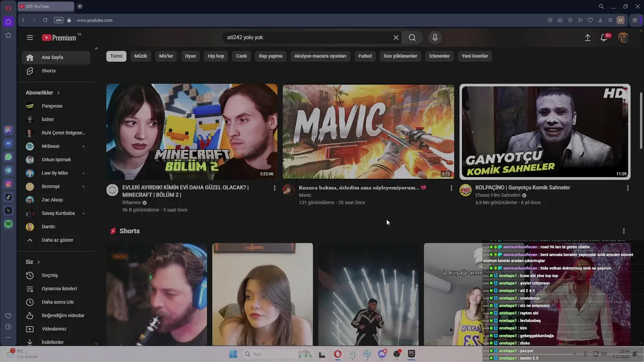
Task: Open the Efsane Film Sahneleri channel link
Action: point(498,195)
